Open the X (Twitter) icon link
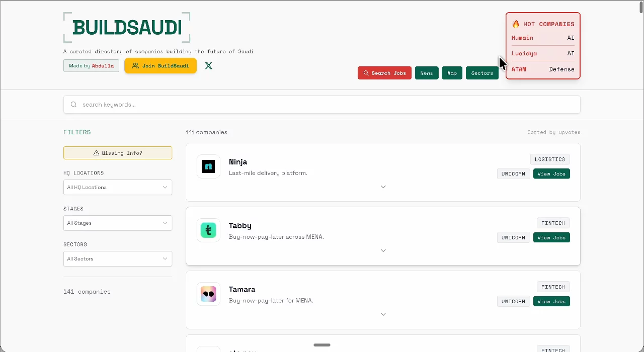The image size is (644, 352). point(209,65)
